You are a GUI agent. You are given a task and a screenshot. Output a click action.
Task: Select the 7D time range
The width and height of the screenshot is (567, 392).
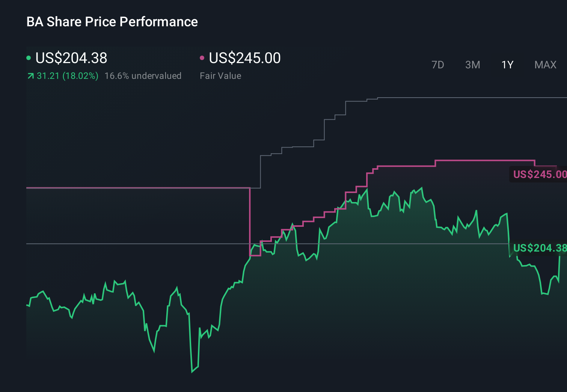coord(438,65)
